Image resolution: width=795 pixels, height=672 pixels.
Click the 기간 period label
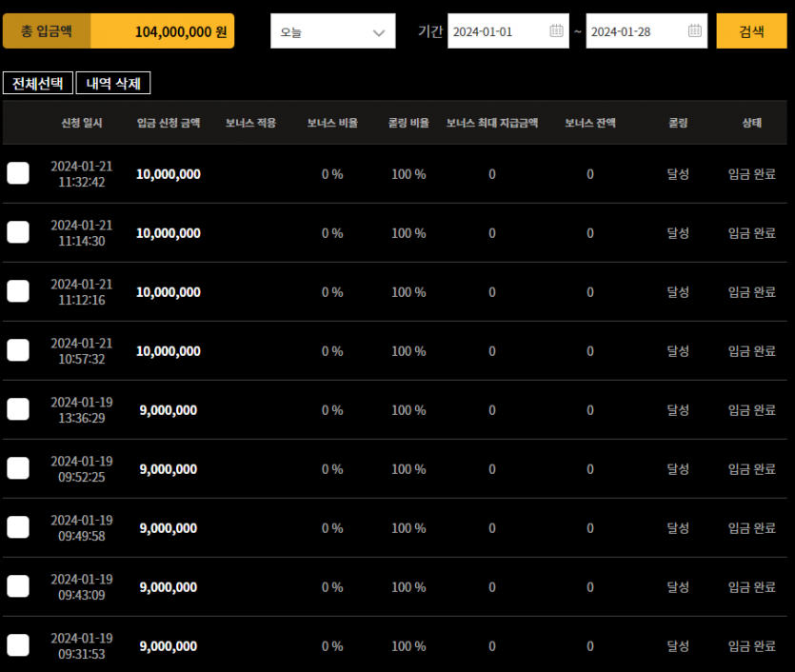[430, 31]
